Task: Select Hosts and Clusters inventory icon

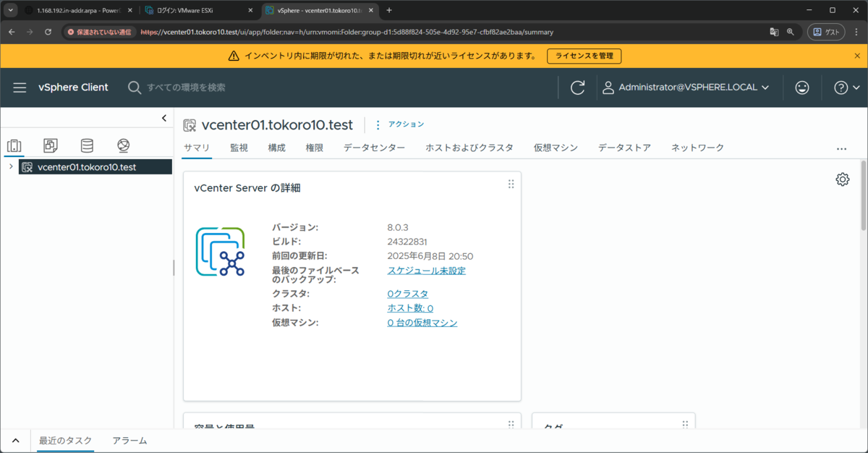Action: pyautogui.click(x=14, y=146)
